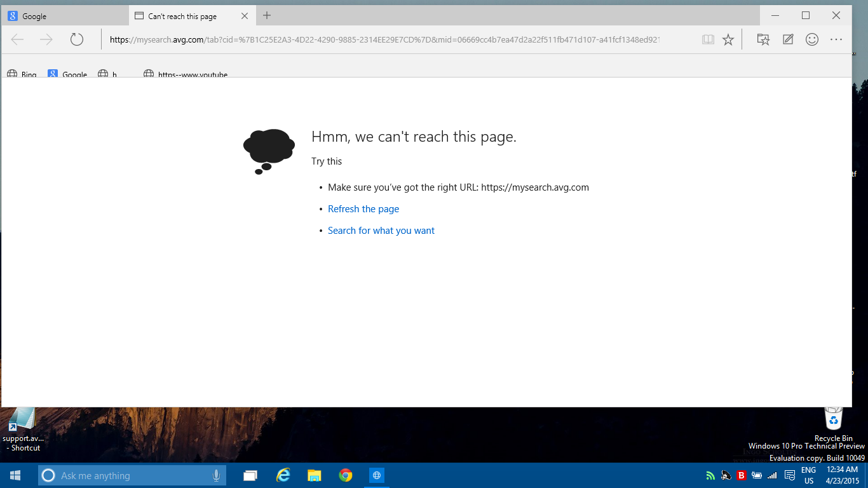
Task: Reload the page with the refresh icon
Action: (77, 39)
